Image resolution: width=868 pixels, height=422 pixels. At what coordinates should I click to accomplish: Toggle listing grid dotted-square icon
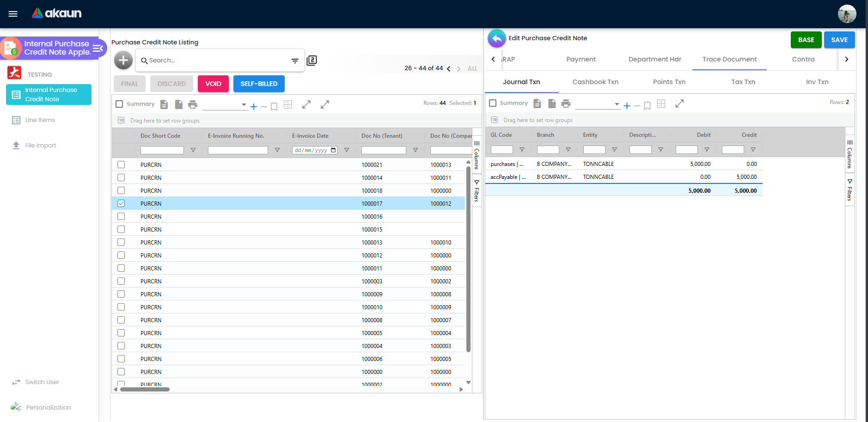coord(288,104)
